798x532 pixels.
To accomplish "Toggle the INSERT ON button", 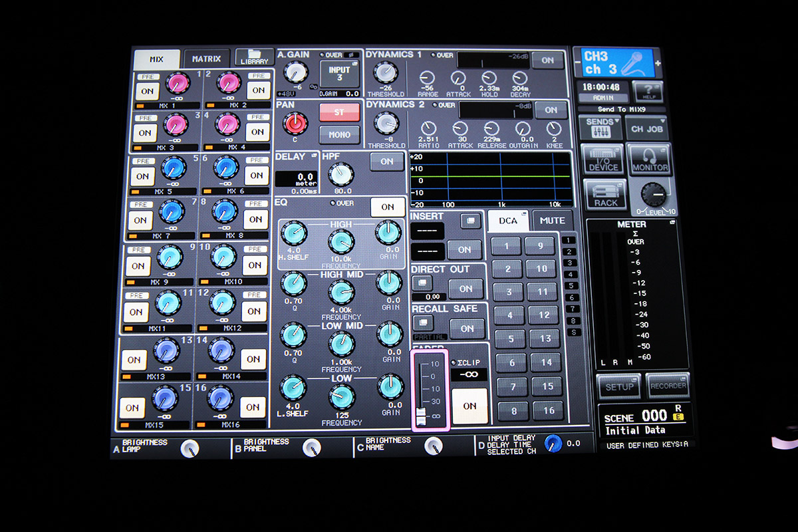I will click(465, 250).
